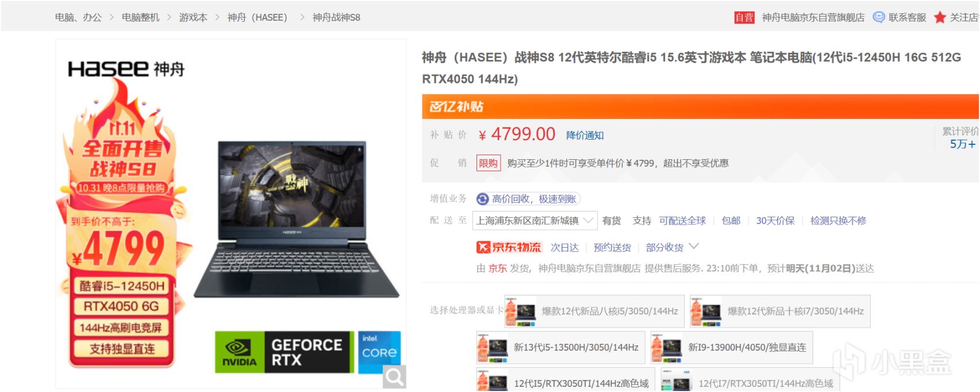This screenshot has height=392, width=980.
Task: Select 新13代i5-13500H/3050/144Hz configuration
Action: (560, 347)
